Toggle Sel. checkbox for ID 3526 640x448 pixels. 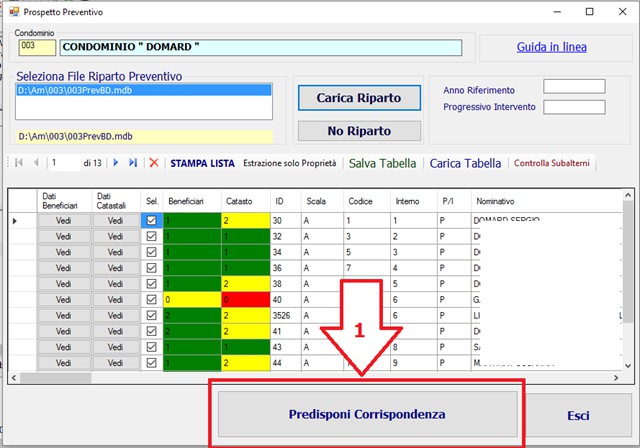pyautogui.click(x=151, y=315)
